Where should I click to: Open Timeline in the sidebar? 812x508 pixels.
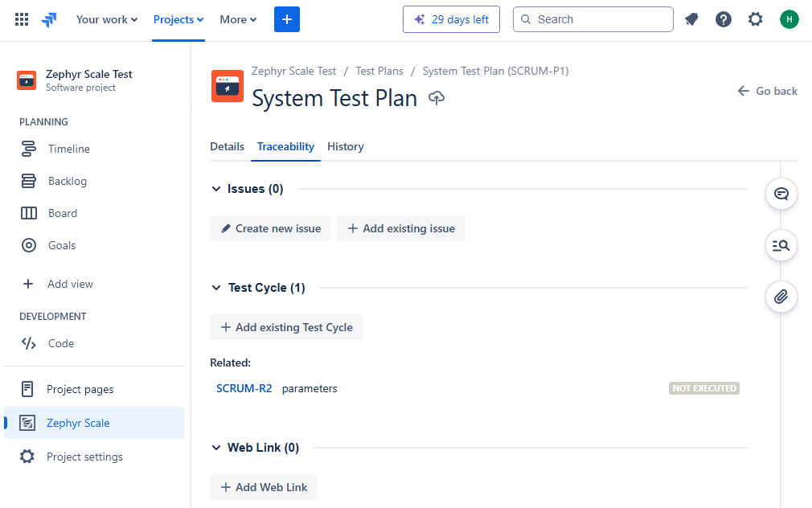click(x=94, y=150)
